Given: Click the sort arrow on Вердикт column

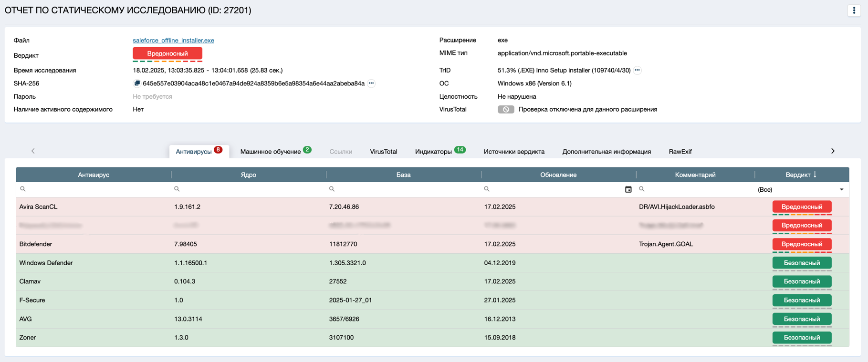Looking at the screenshot, I should coord(815,175).
